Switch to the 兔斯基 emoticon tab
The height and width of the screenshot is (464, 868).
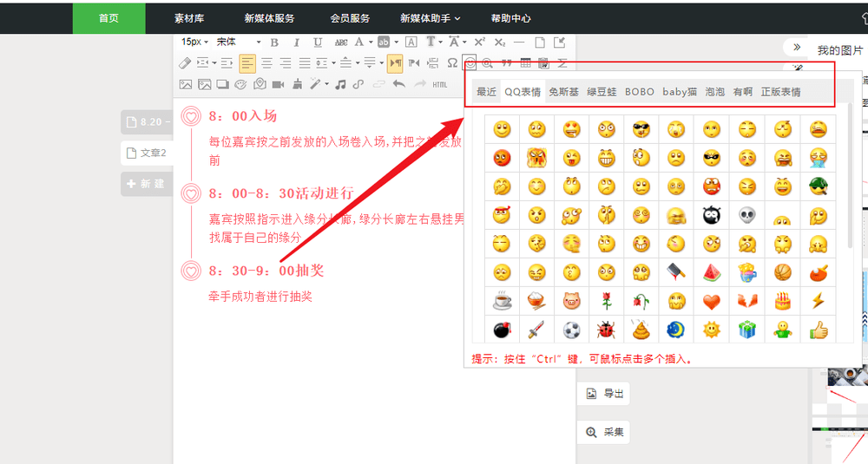click(563, 92)
